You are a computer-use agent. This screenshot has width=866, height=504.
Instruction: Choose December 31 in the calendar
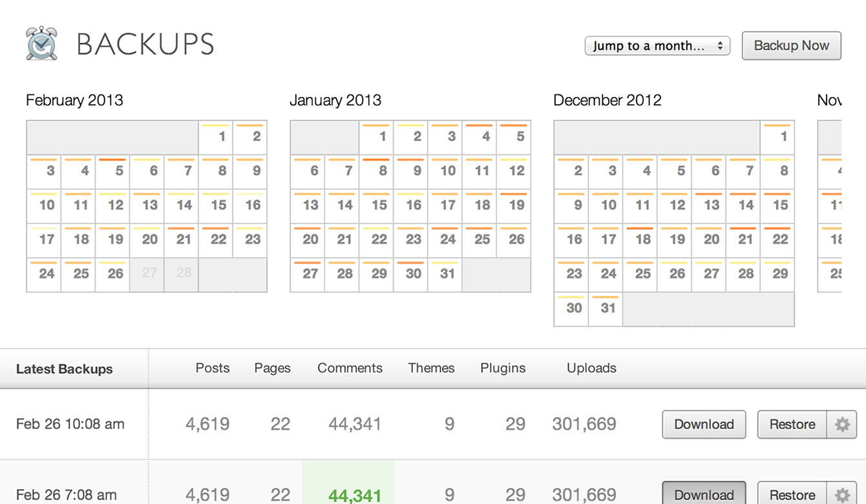[x=606, y=309]
